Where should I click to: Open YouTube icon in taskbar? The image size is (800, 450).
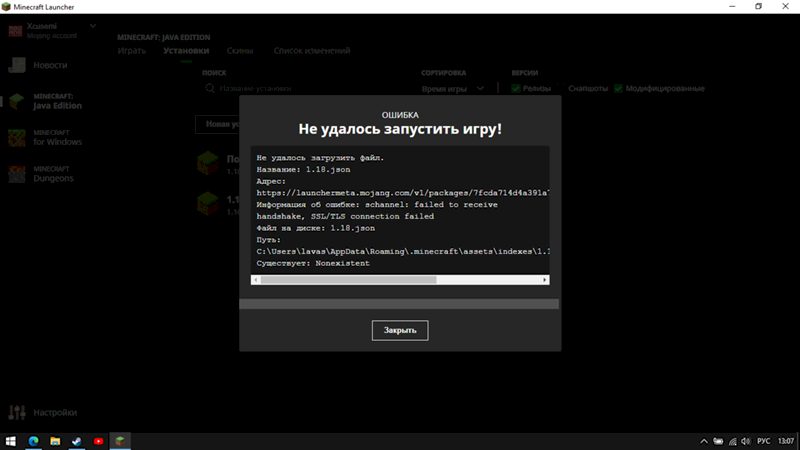pyautogui.click(x=98, y=440)
